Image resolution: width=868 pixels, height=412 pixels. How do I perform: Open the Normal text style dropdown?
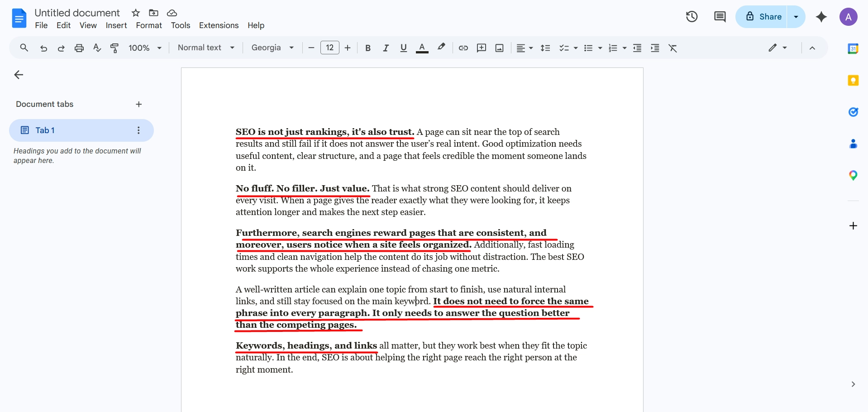click(x=206, y=48)
